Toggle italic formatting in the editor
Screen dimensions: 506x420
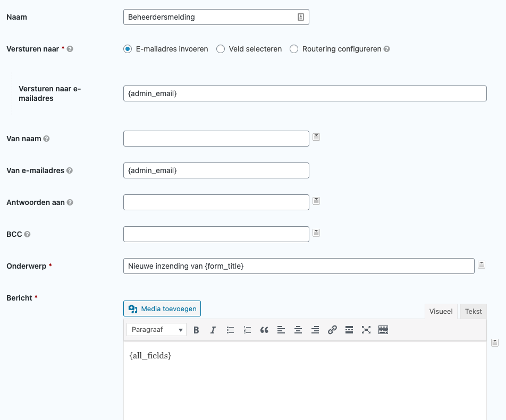point(213,330)
